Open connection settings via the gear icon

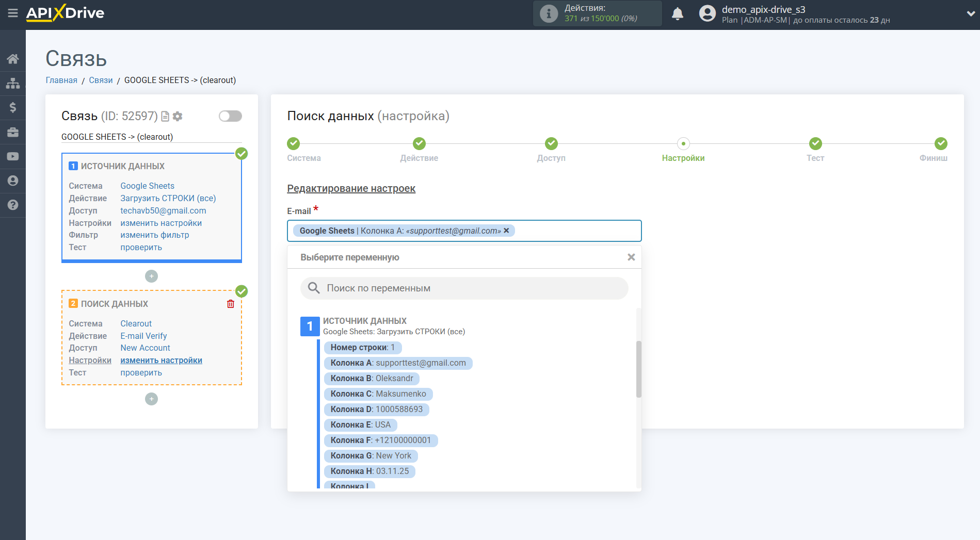[178, 117]
